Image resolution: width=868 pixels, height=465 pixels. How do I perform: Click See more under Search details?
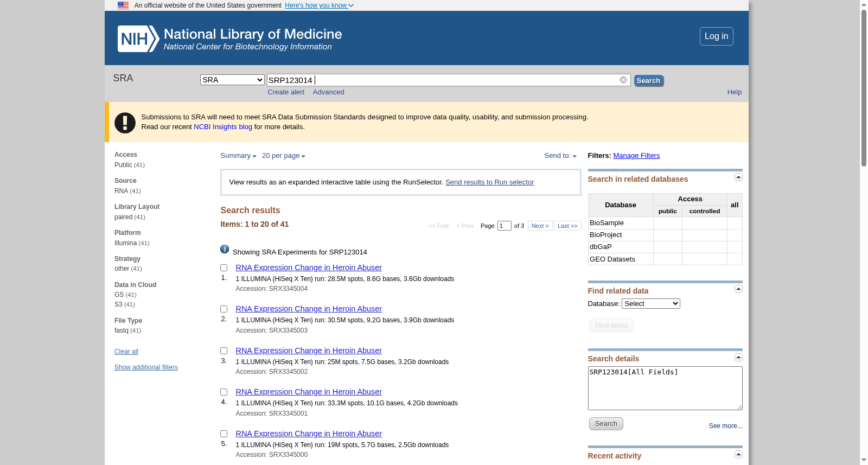(725, 426)
